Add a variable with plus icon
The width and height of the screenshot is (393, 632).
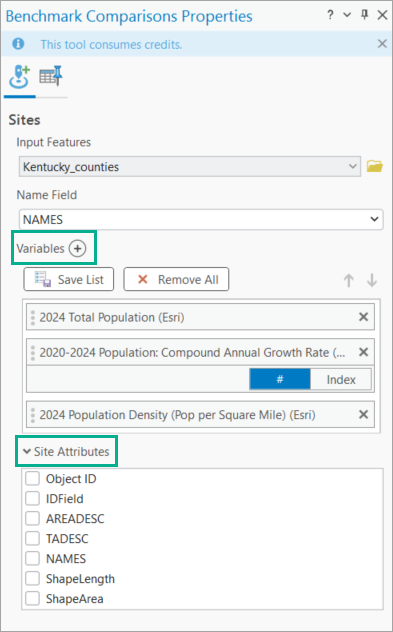point(77,249)
